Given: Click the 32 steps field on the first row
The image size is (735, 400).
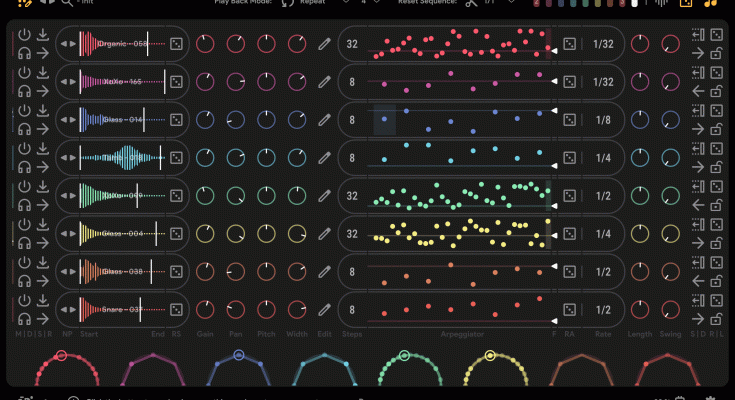Looking at the screenshot, I should [351, 44].
